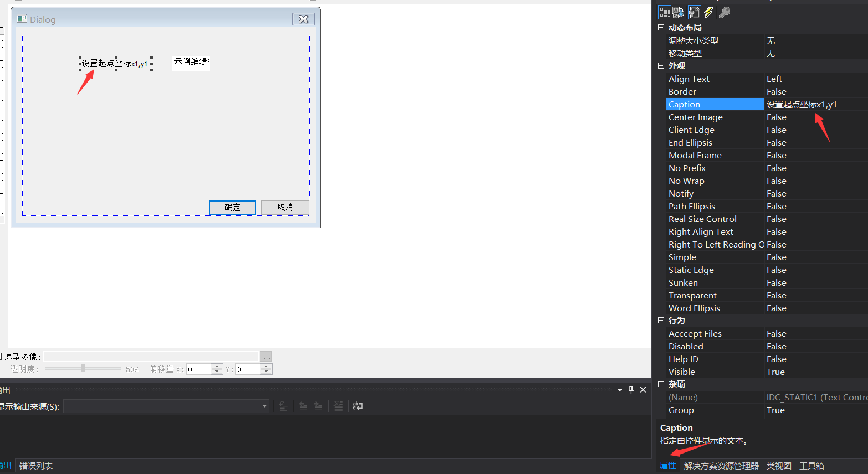
Task: Click find message in code icon in Output
Action: pos(283,406)
